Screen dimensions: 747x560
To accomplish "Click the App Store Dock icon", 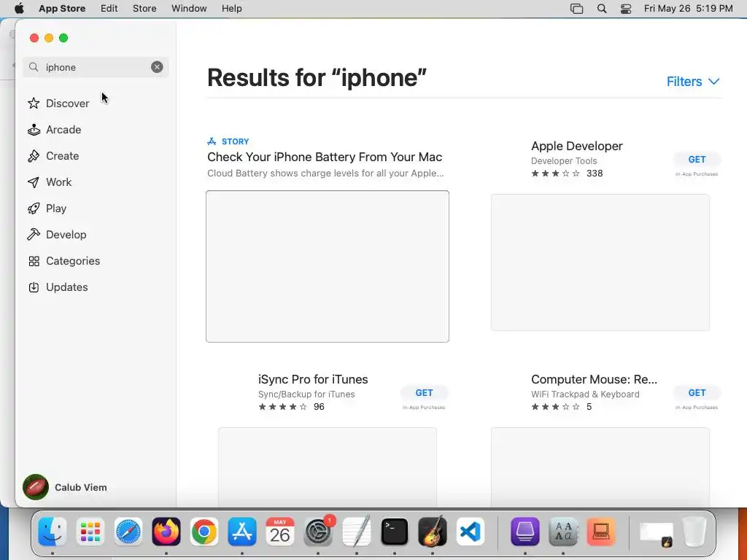I will click(x=242, y=532).
